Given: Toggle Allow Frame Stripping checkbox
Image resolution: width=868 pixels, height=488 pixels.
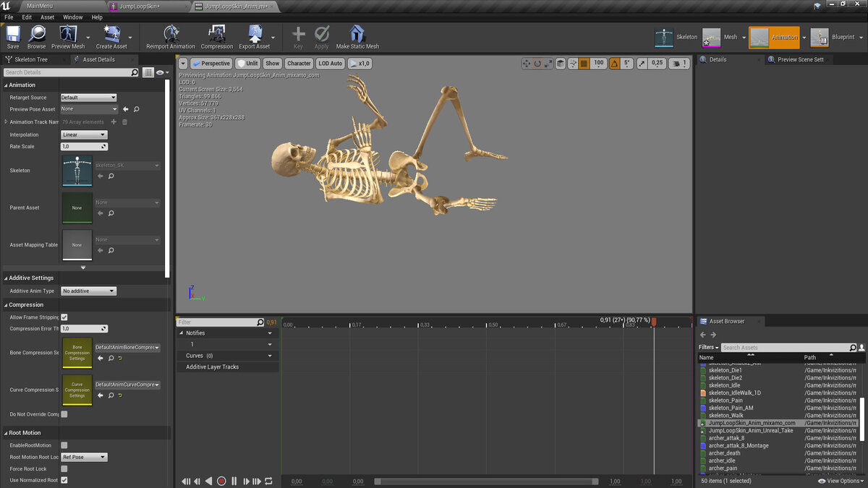Looking at the screenshot, I should click(x=64, y=317).
